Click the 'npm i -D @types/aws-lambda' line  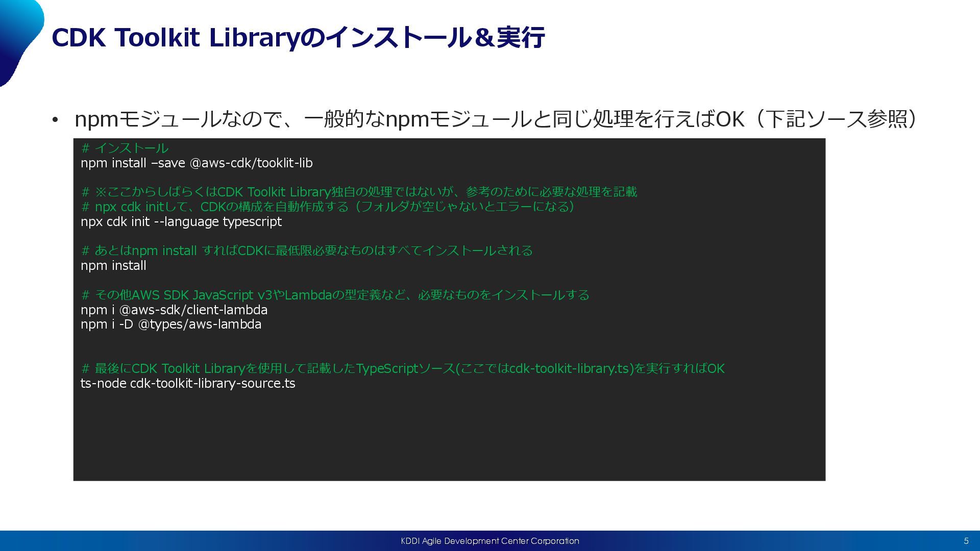[x=171, y=324]
